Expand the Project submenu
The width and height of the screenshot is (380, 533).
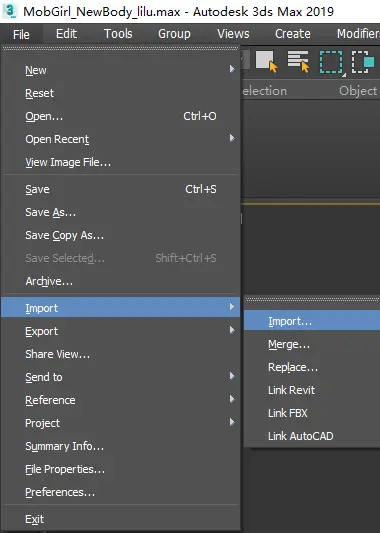click(121, 423)
